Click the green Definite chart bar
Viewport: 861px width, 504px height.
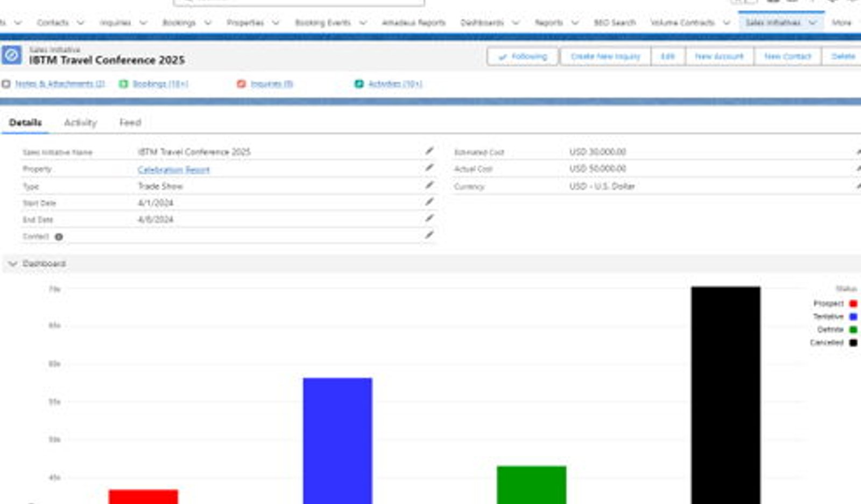click(532, 485)
